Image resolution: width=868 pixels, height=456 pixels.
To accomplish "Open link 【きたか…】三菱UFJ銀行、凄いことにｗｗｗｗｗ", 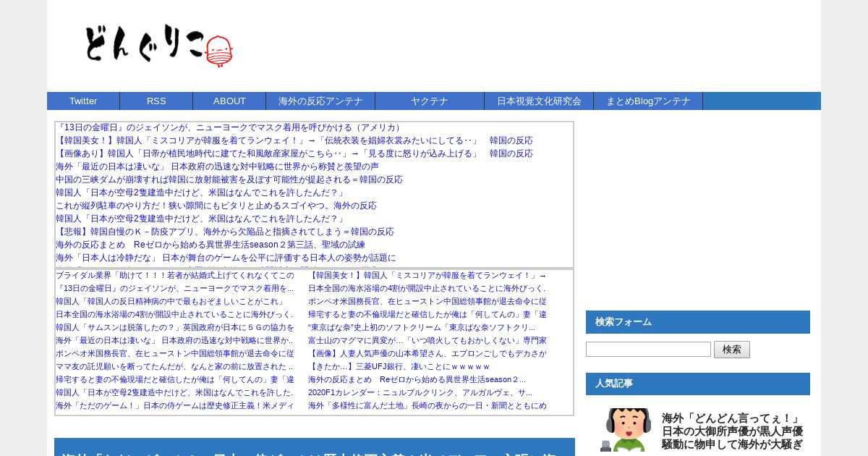I will pyautogui.click(x=399, y=366).
